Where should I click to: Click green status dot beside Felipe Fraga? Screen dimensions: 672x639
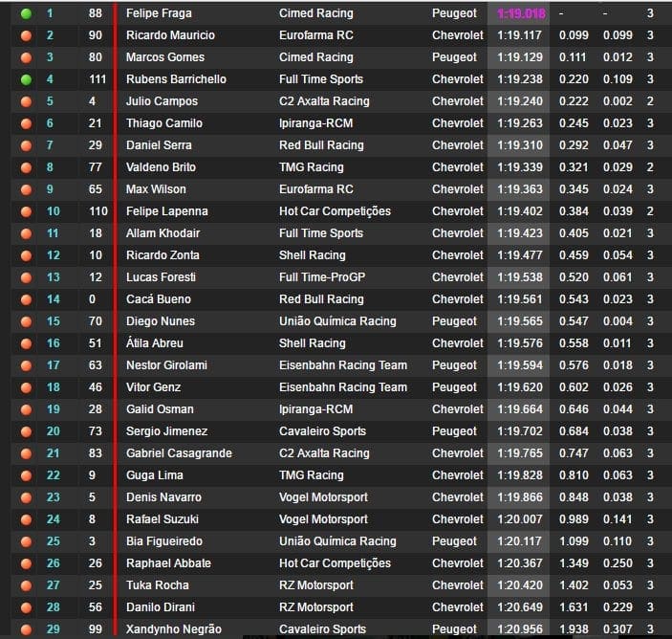[x=26, y=13]
